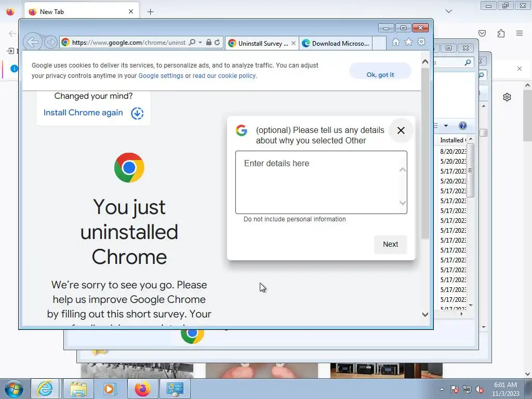Click the IE page scrollbar up arrow
Image resolution: width=532 pixels, height=399 pixels.
(x=425, y=62)
